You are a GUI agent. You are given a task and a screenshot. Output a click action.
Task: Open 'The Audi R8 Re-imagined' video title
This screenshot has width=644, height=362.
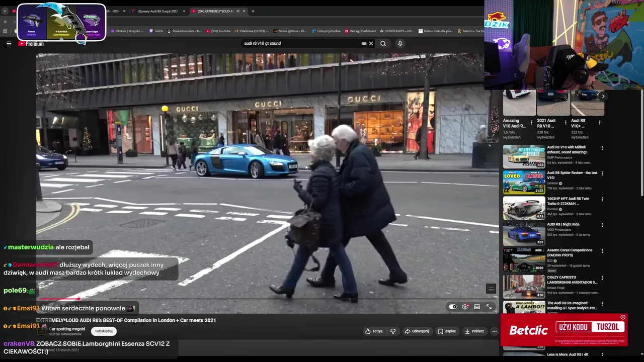[572, 305]
